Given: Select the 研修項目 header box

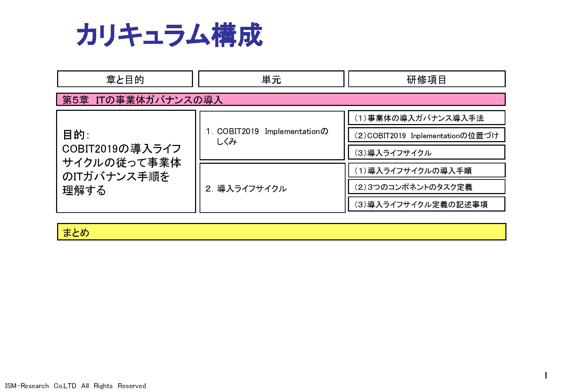Looking at the screenshot, I should 427,79.
